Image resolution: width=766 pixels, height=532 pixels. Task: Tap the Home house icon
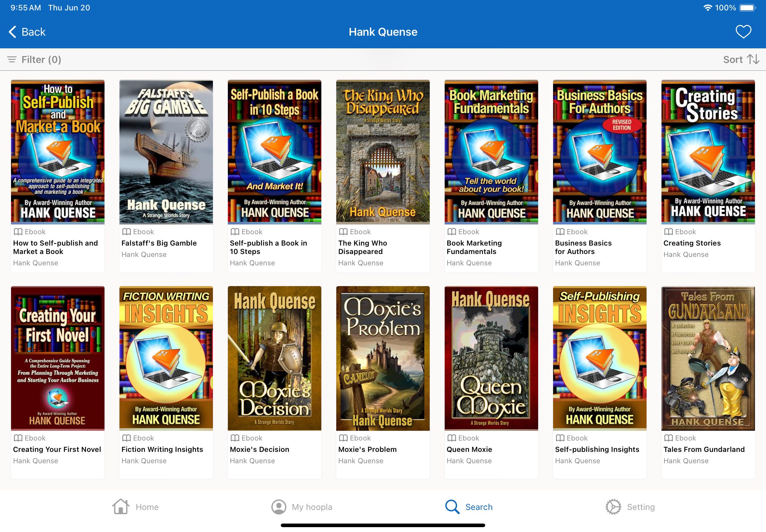click(120, 507)
